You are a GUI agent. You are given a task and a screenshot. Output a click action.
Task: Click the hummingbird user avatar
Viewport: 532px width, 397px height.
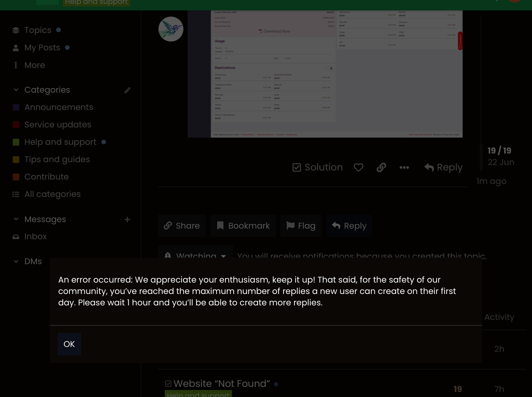[x=171, y=29]
